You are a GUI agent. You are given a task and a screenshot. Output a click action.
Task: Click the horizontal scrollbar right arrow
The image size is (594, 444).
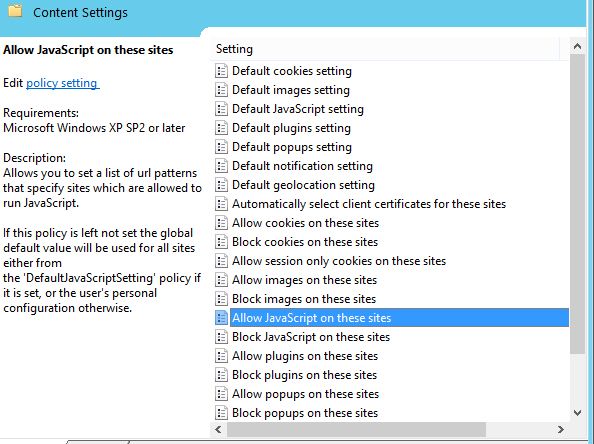561,430
